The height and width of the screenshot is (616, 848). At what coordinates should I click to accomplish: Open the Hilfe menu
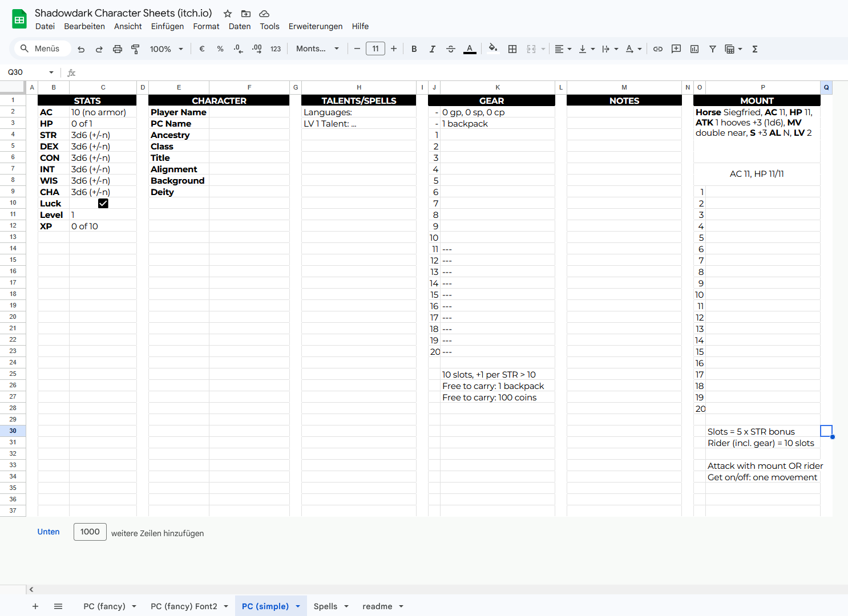[360, 26]
